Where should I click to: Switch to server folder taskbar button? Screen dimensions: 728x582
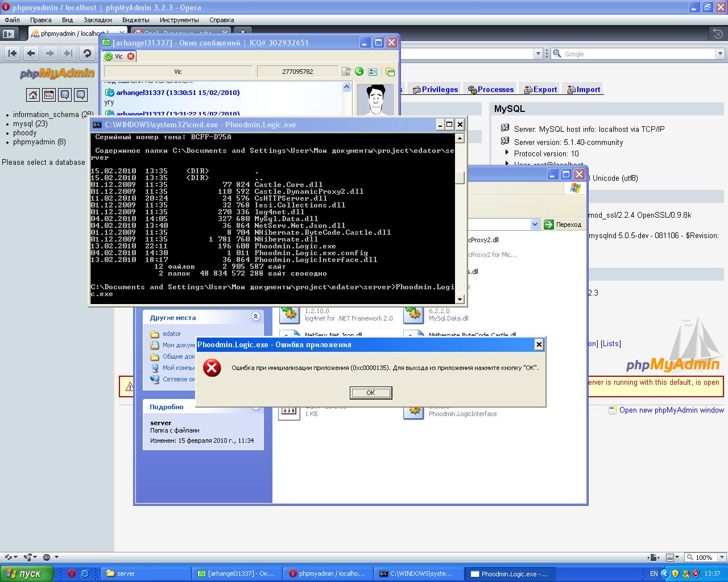pyautogui.click(x=146, y=573)
